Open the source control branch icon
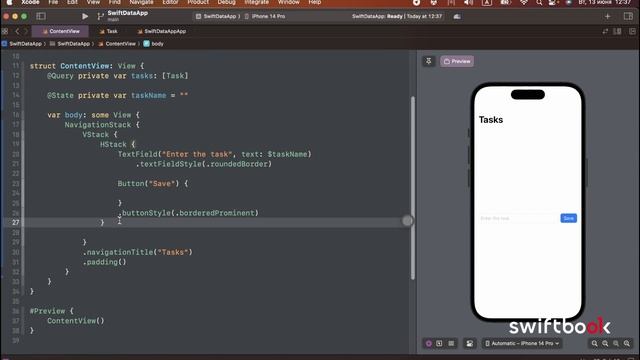The height and width of the screenshot is (360, 640). click(x=100, y=16)
